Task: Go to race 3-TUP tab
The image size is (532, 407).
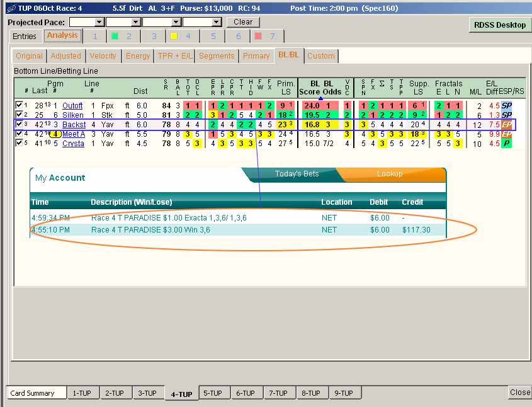Action: [147, 393]
